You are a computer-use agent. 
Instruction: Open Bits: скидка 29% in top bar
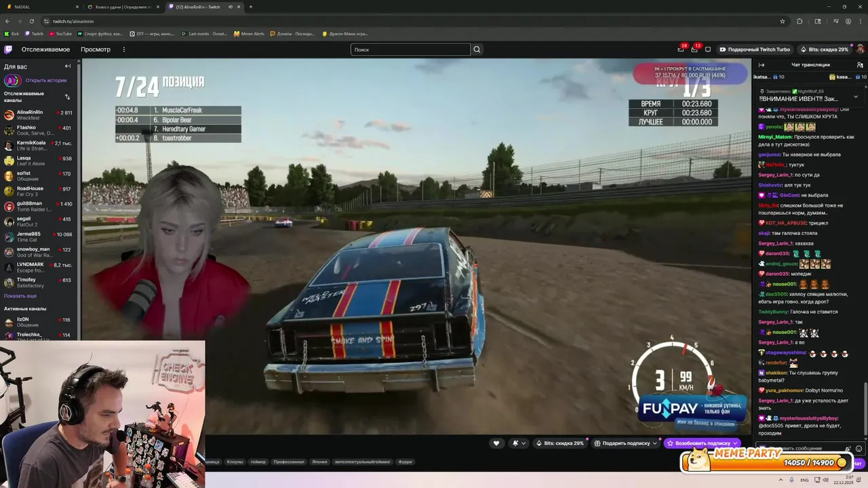824,49
